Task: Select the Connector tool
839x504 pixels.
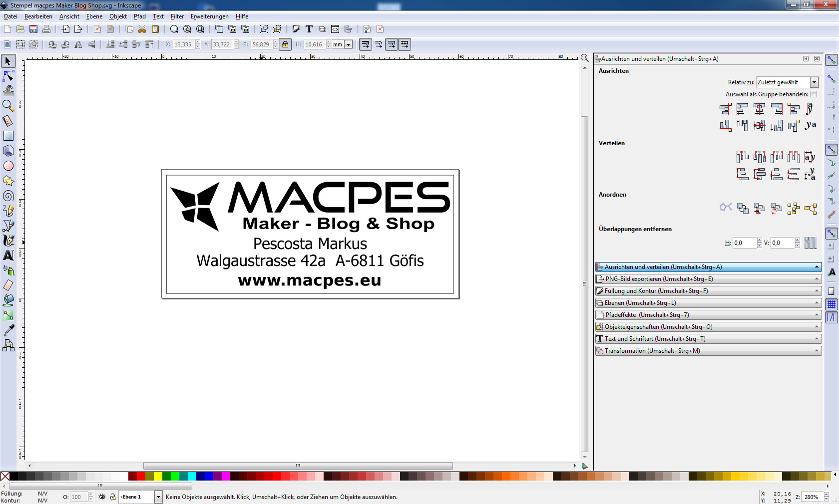Action: coord(8,345)
